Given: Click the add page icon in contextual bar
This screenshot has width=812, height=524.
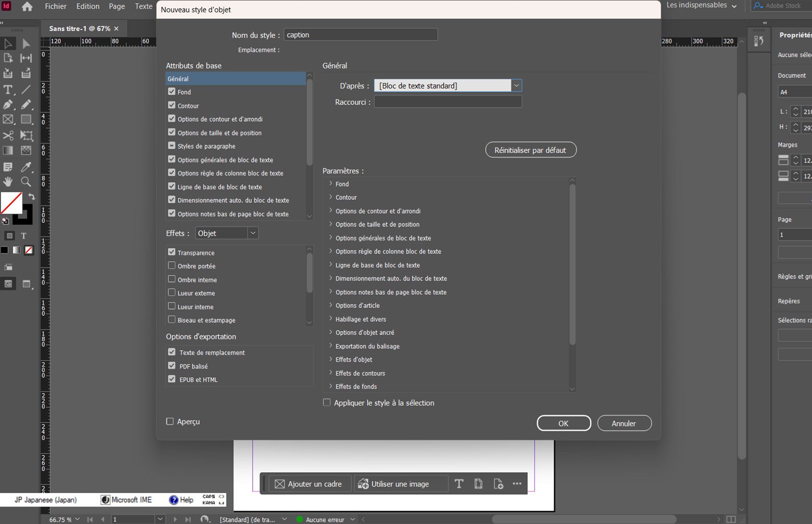Looking at the screenshot, I should 498,484.
